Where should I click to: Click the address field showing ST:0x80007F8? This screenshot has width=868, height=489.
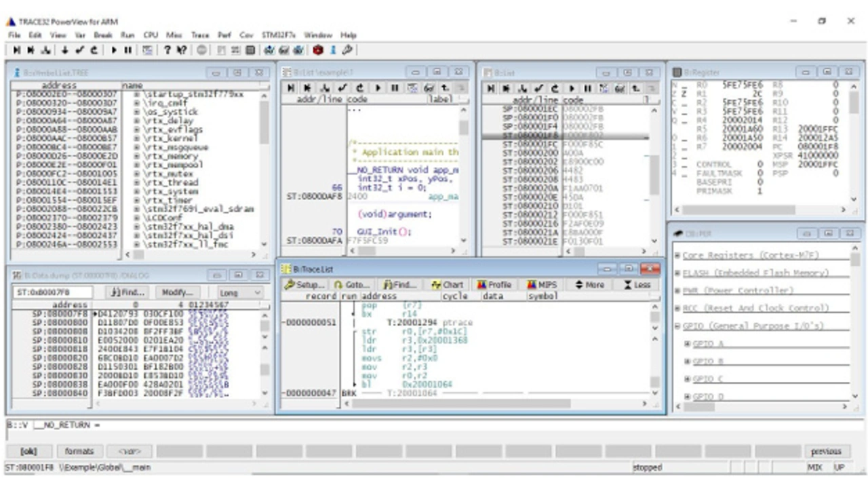[x=52, y=292]
